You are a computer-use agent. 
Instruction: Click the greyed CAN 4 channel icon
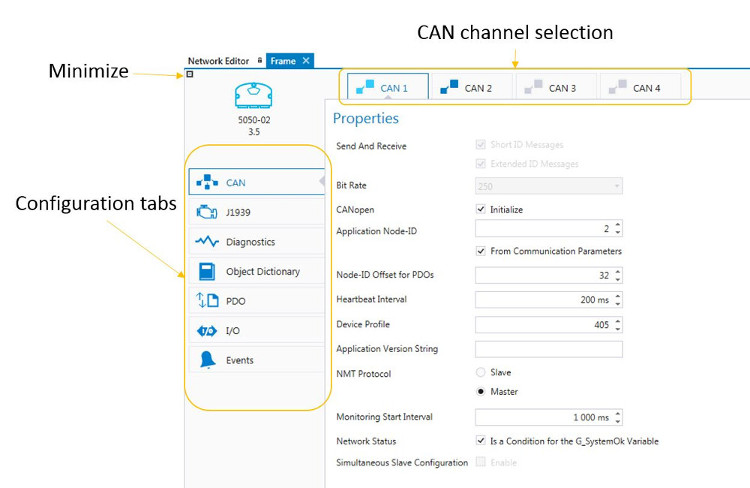[x=618, y=87]
